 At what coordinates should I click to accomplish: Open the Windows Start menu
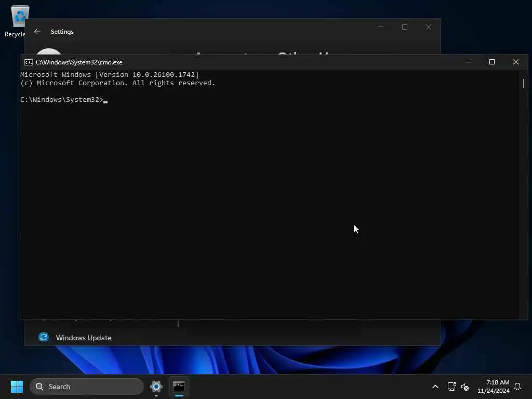click(x=17, y=387)
